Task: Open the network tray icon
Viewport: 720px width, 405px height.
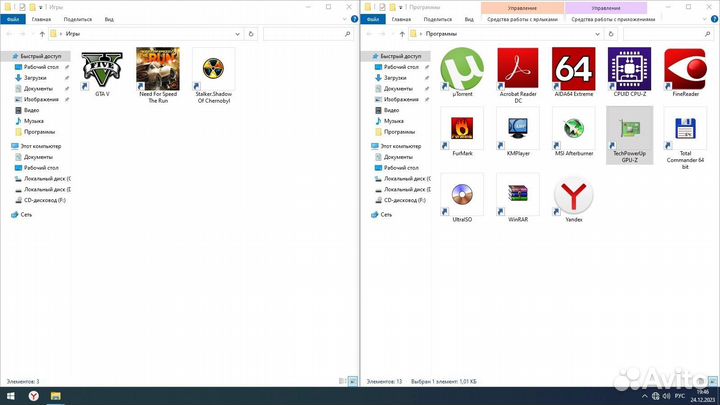Action: [x=656, y=396]
